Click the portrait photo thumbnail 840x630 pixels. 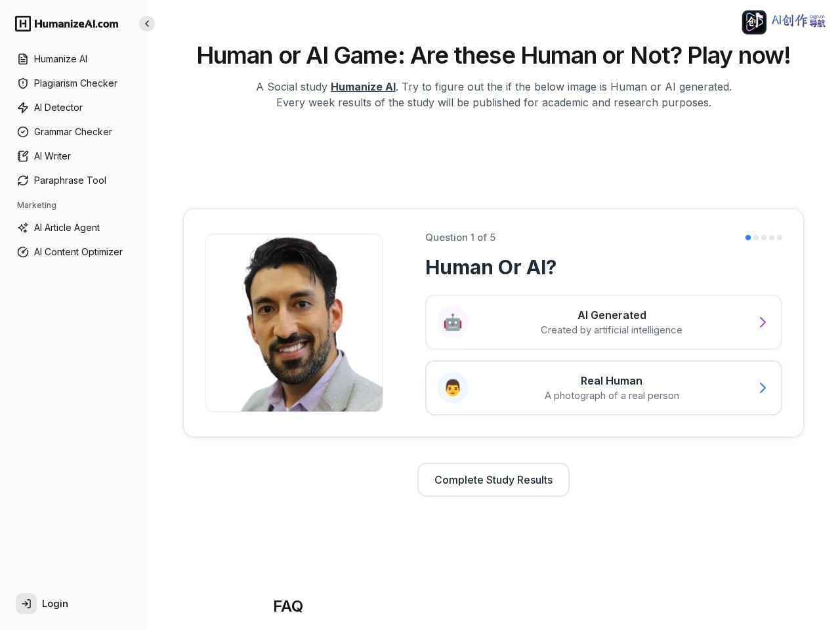[x=294, y=323]
